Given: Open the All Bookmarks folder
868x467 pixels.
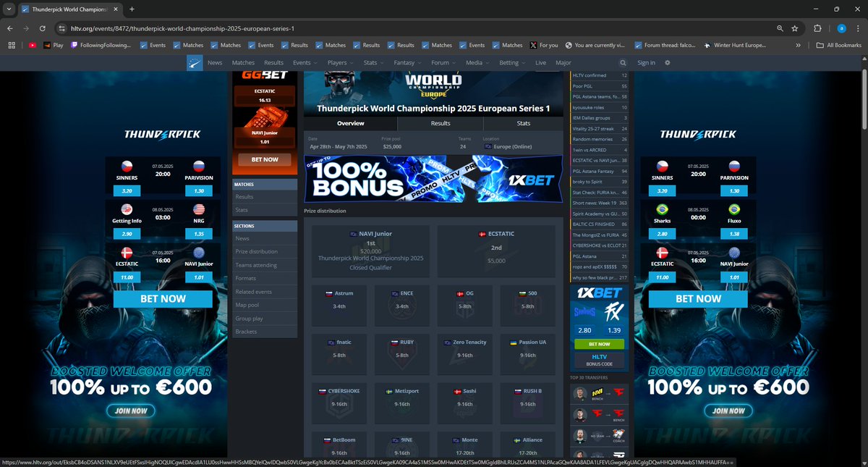Looking at the screenshot, I should tap(839, 45).
